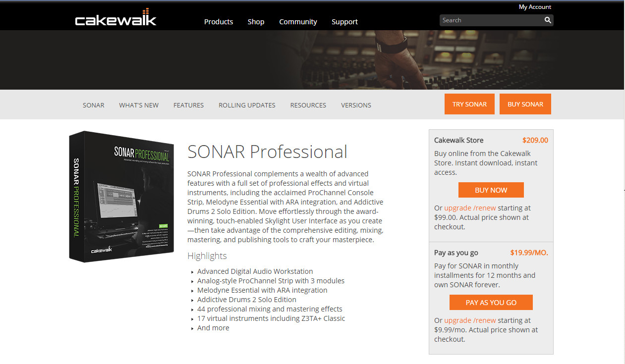
Task: Click the BUY SONAR button
Action: point(525,104)
